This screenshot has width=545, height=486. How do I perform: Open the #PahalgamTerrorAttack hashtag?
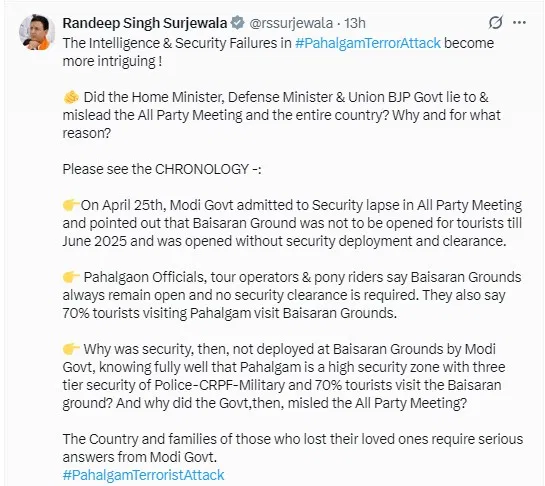click(368, 43)
